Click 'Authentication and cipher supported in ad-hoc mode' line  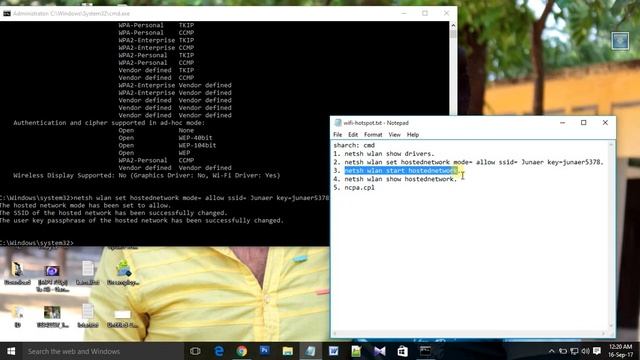point(109,123)
